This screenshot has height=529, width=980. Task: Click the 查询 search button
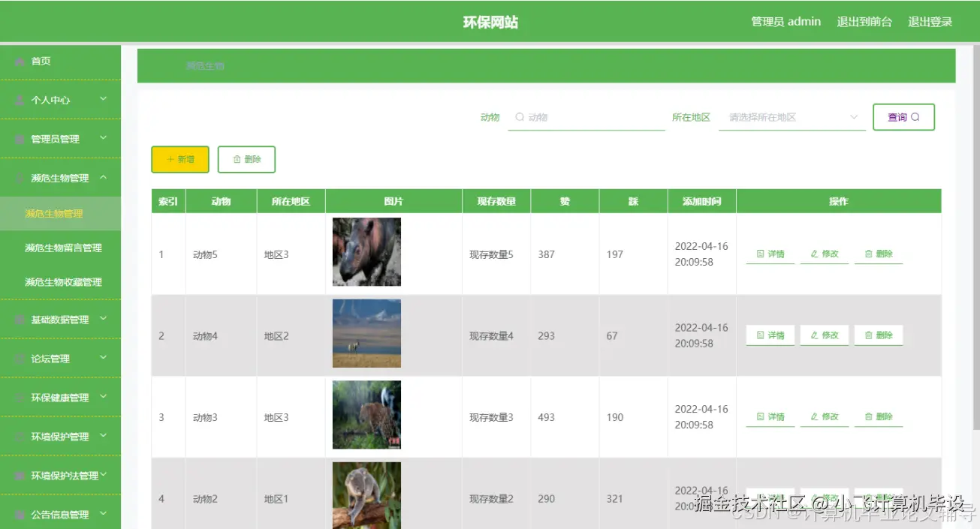[x=903, y=117]
